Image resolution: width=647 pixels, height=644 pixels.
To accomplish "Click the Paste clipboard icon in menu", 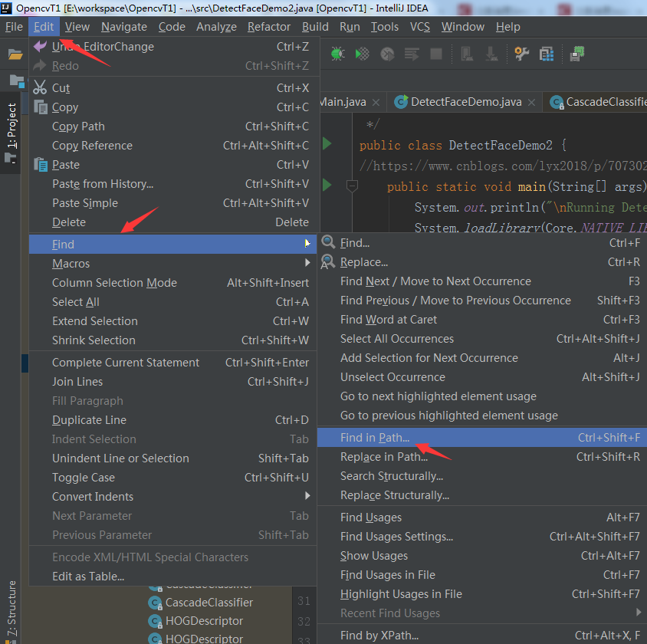I will click(41, 165).
